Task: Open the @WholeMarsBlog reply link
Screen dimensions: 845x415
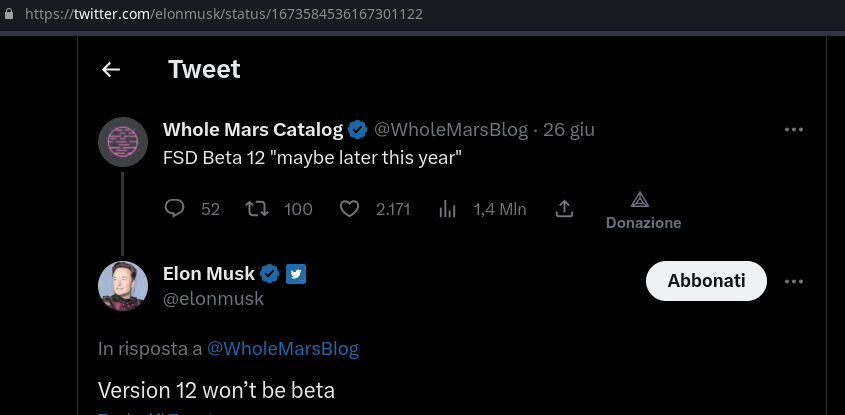Action: 283,349
